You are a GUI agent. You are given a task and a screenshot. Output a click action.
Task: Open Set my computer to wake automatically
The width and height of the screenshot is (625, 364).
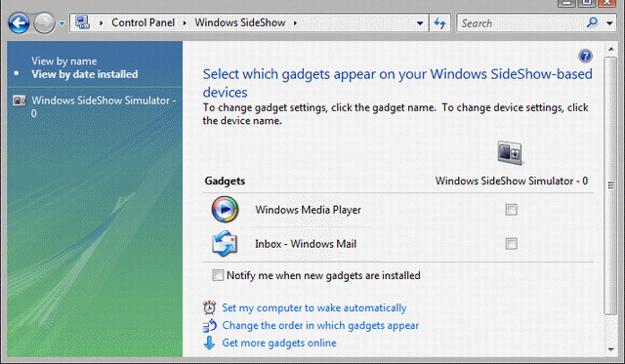tap(314, 307)
